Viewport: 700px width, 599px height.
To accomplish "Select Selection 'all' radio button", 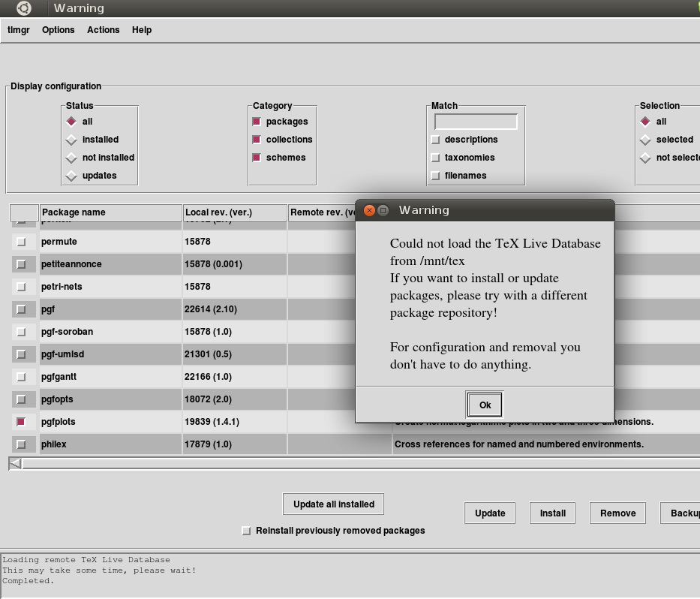I will pos(645,122).
